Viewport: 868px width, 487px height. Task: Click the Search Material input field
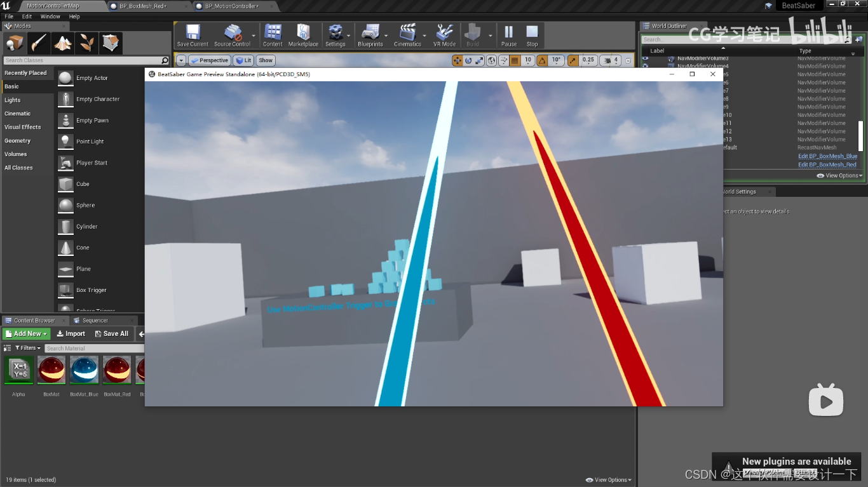[x=95, y=348]
